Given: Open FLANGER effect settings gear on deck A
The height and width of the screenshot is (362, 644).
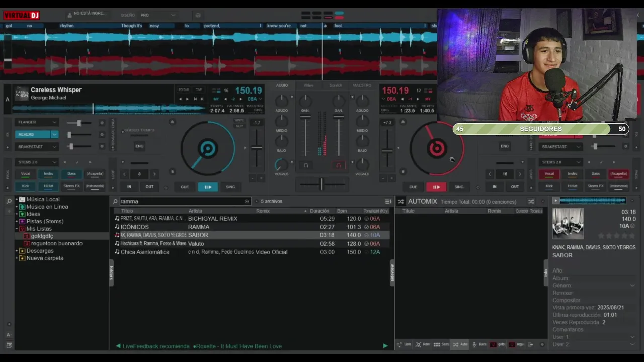Looking at the screenshot, I should [x=102, y=123].
